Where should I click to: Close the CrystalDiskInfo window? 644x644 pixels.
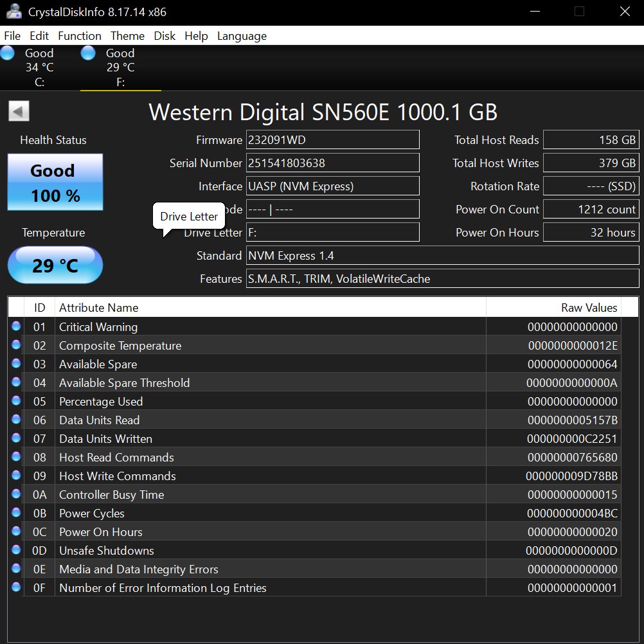625,12
